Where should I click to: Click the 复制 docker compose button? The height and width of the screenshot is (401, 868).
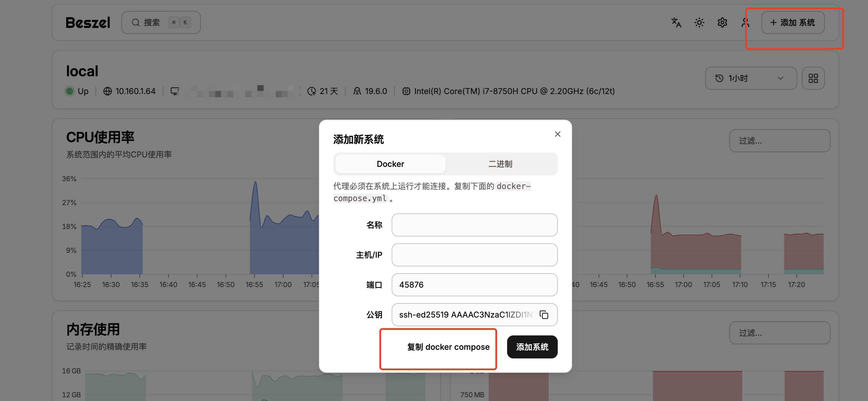[448, 347]
